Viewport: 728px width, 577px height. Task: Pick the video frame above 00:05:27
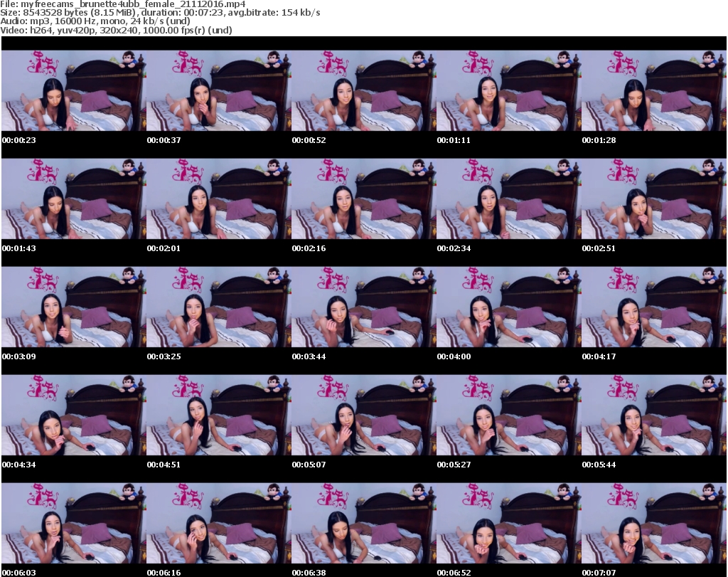click(x=508, y=415)
